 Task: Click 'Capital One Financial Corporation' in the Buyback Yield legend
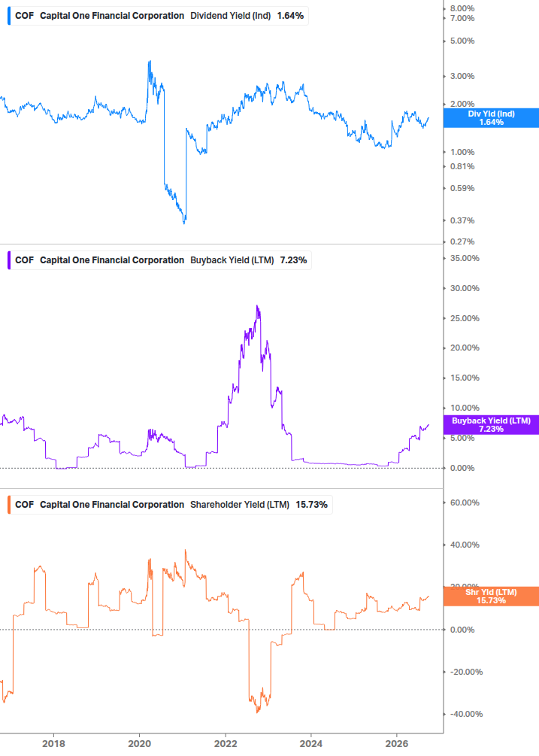pyautogui.click(x=112, y=260)
